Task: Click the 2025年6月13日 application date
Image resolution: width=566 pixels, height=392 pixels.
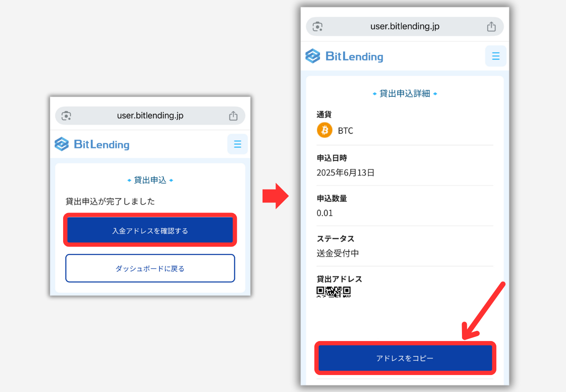Action: (346, 172)
